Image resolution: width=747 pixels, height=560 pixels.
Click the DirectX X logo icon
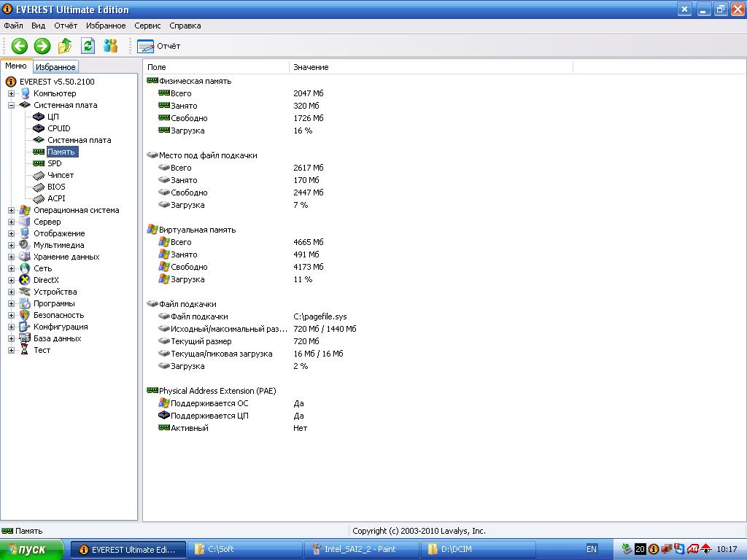(x=25, y=281)
